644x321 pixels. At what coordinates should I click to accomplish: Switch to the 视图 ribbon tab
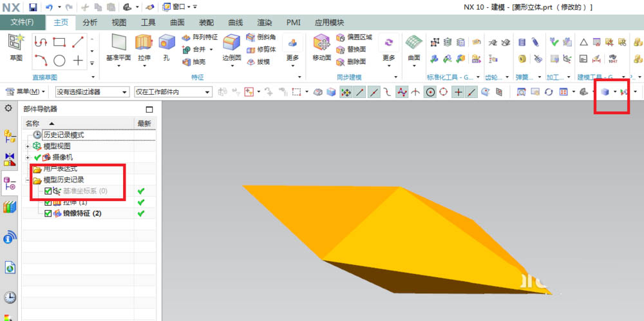pyautogui.click(x=119, y=23)
